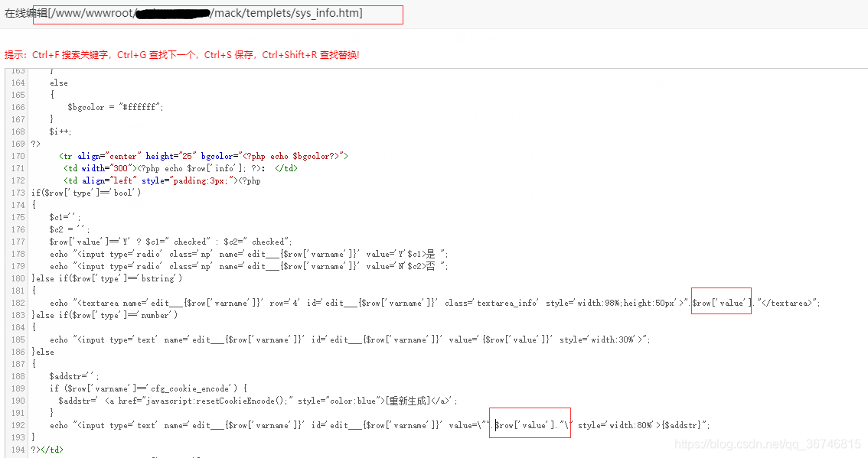
Task: Click the closing ?></td> line
Action: pyautogui.click(x=47, y=450)
